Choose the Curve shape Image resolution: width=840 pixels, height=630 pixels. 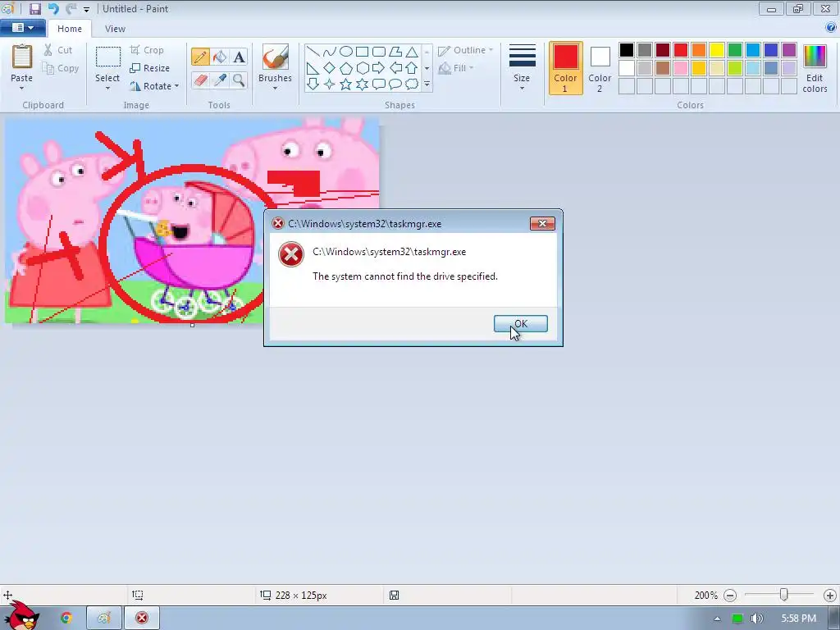(x=330, y=52)
